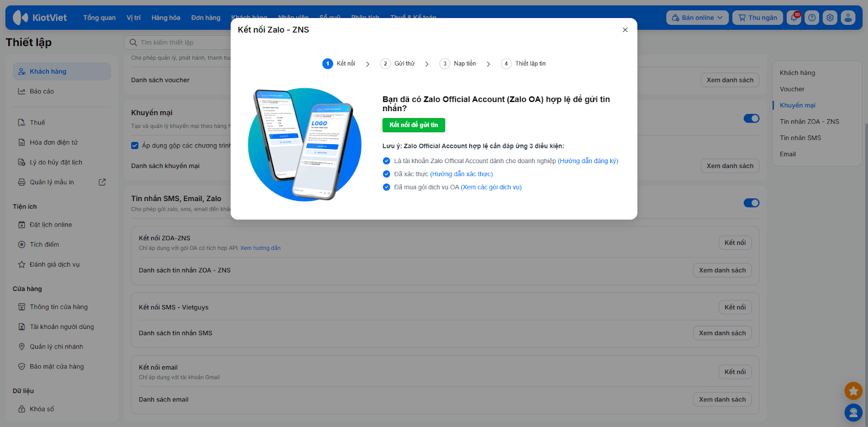Go to step 3 Nạp tiền
Image resolution: width=868 pixels, height=427 pixels.
pos(458,63)
